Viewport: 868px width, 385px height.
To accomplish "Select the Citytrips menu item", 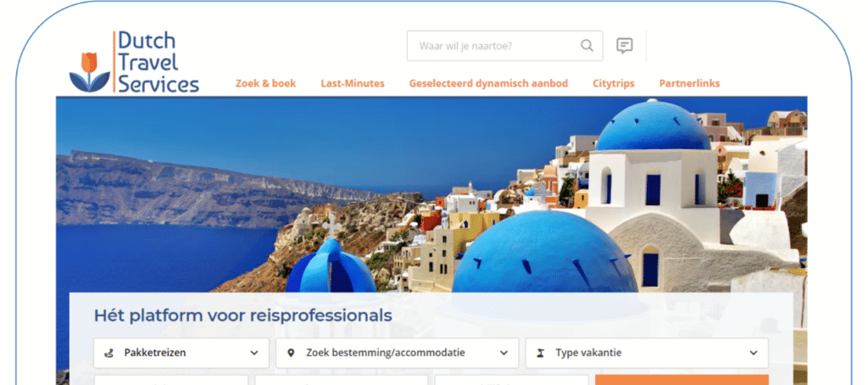I will pyautogui.click(x=614, y=84).
